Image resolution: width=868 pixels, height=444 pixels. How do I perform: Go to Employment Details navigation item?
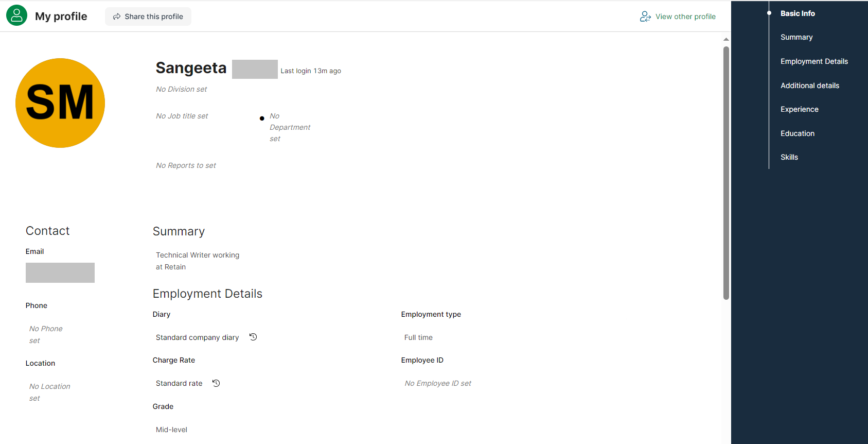814,61
